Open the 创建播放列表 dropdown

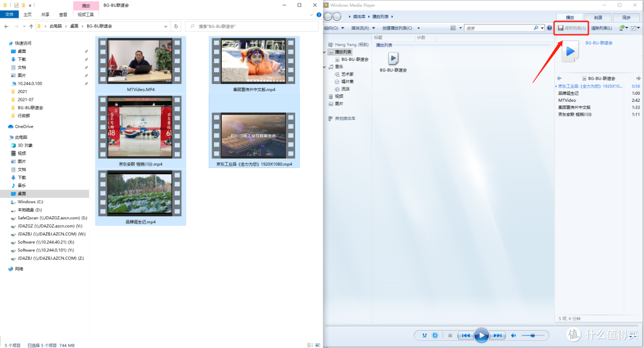click(401, 28)
